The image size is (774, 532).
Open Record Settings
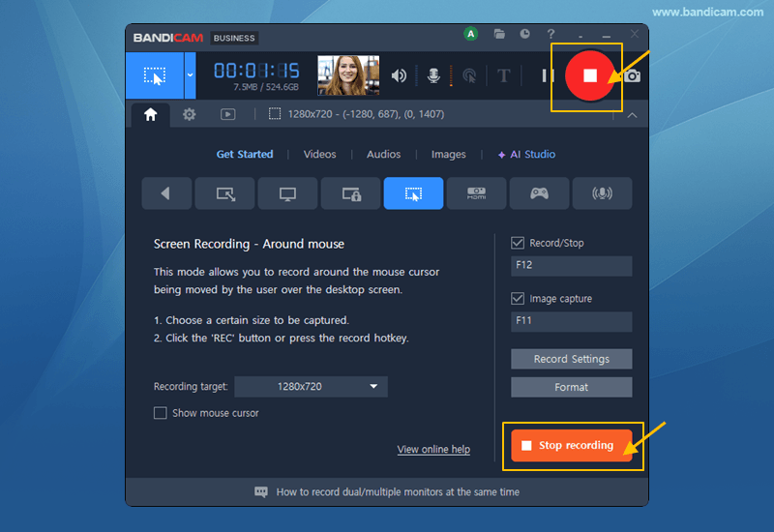pos(571,359)
